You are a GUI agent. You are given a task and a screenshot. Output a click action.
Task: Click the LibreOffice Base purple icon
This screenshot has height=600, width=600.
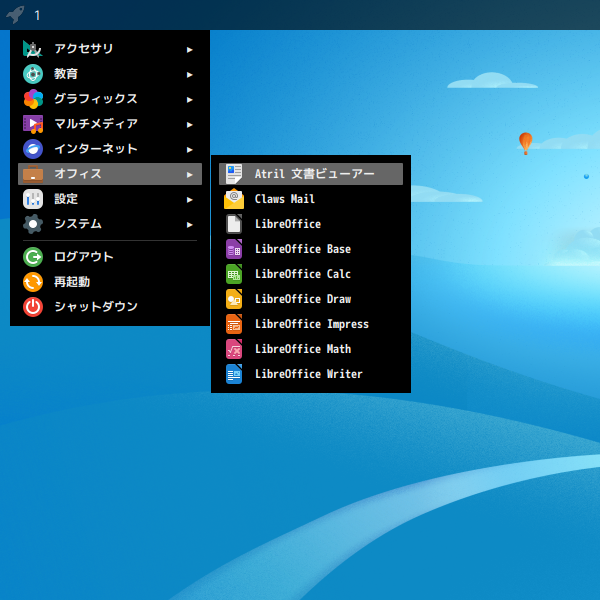tap(234, 249)
